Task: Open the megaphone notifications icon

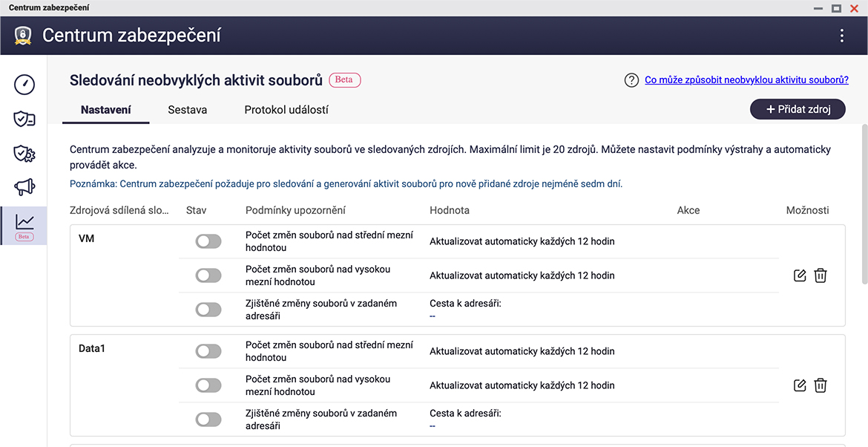Action: click(24, 189)
